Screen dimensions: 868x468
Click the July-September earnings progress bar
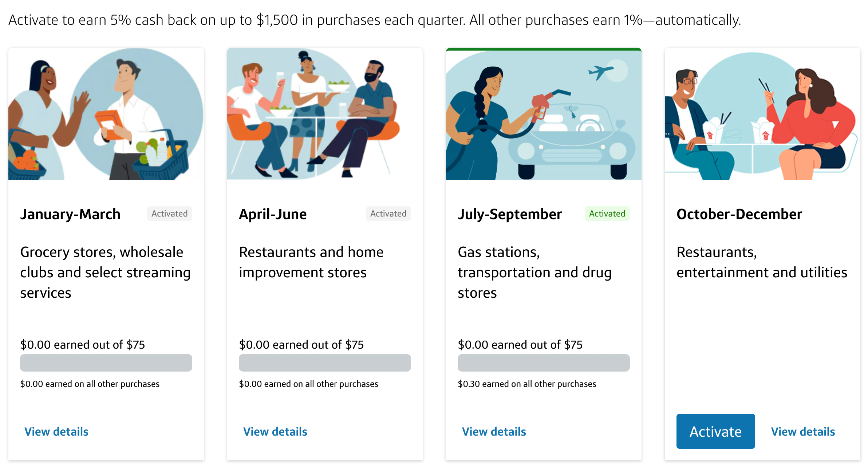coord(544,363)
